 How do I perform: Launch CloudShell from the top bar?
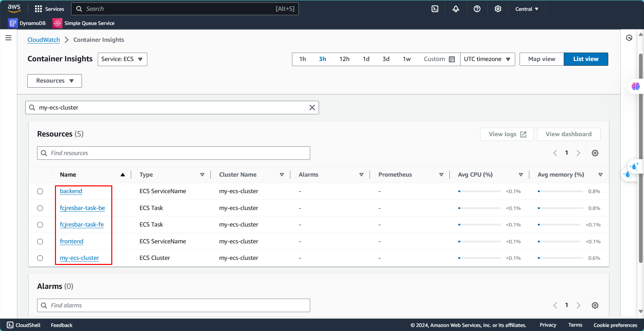435,9
